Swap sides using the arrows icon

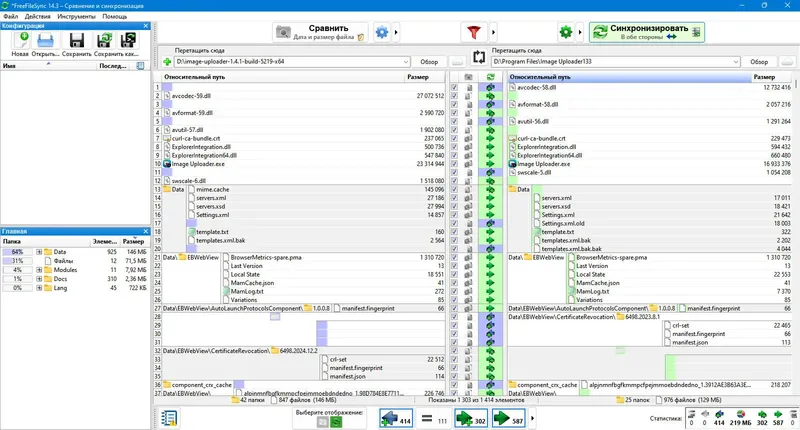(x=479, y=57)
